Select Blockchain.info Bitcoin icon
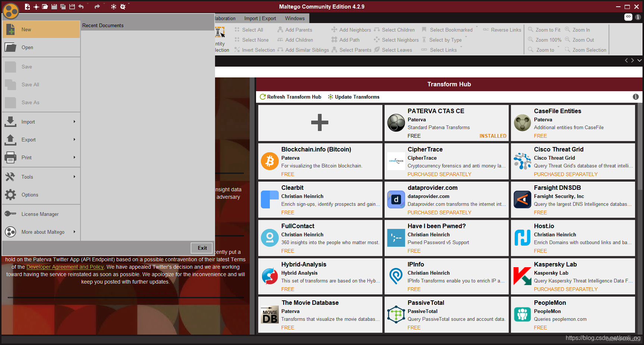This screenshot has height=345, width=644. coord(270,161)
